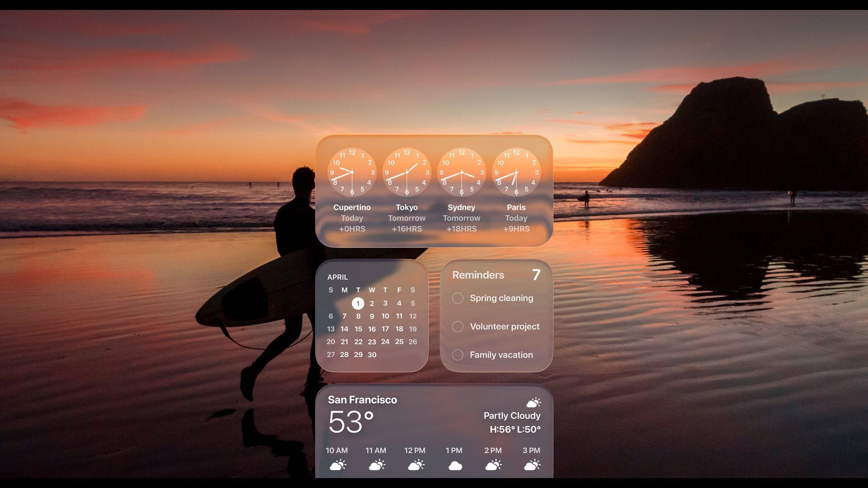868x488 pixels.
Task: Select April 15 on the calendar
Action: (358, 329)
